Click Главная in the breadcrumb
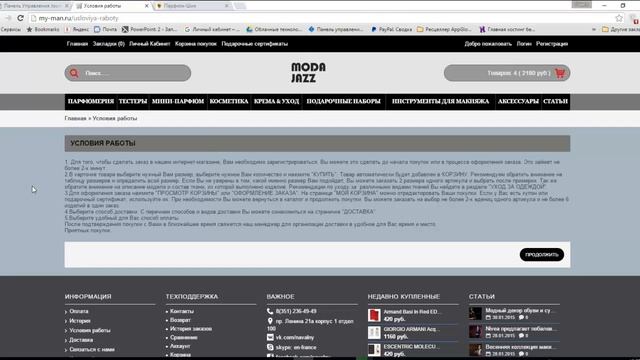 point(76,118)
